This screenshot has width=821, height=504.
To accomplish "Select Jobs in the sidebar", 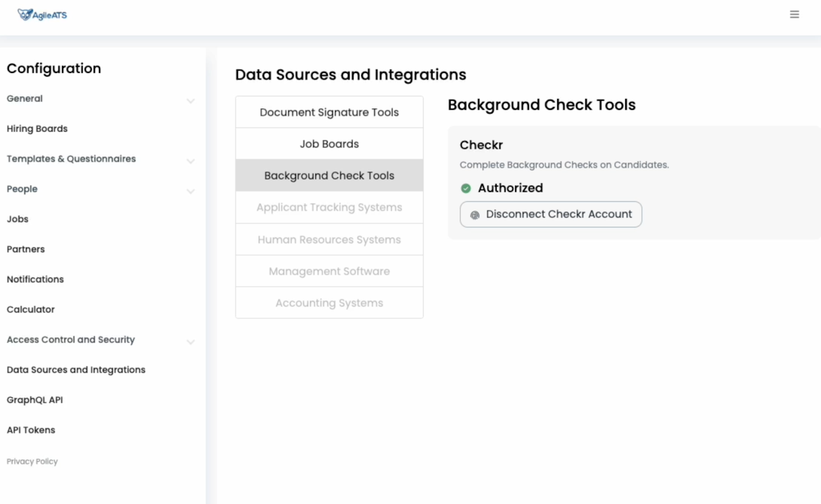I will [x=17, y=219].
